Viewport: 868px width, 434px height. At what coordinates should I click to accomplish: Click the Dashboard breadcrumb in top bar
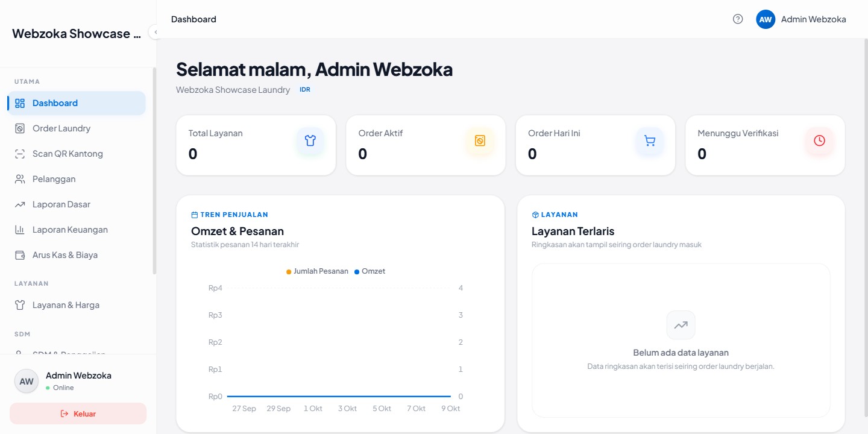(x=193, y=19)
